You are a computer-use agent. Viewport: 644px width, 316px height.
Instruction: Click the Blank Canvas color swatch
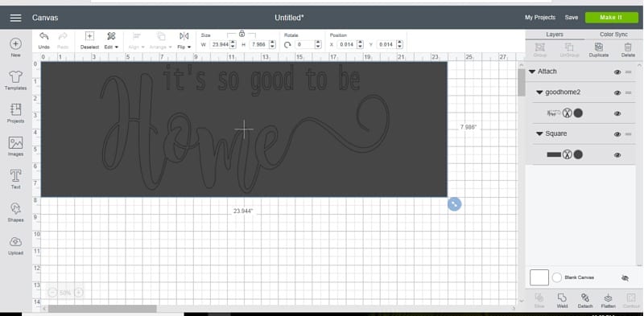pos(539,277)
